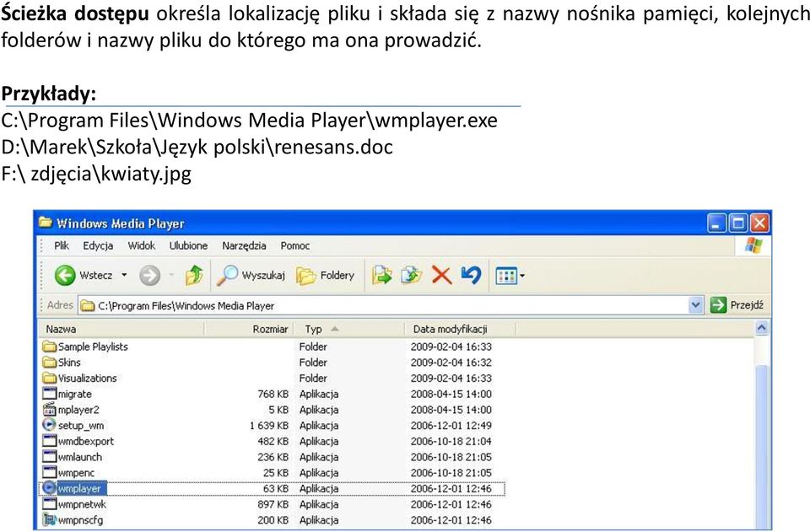Viewport: 810px width, 532px height.
Task: Expand the address bar dropdown arrow
Action: [696, 305]
